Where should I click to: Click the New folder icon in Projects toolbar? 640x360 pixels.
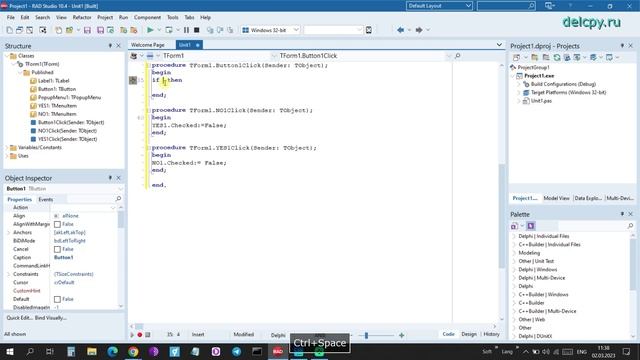click(x=534, y=58)
